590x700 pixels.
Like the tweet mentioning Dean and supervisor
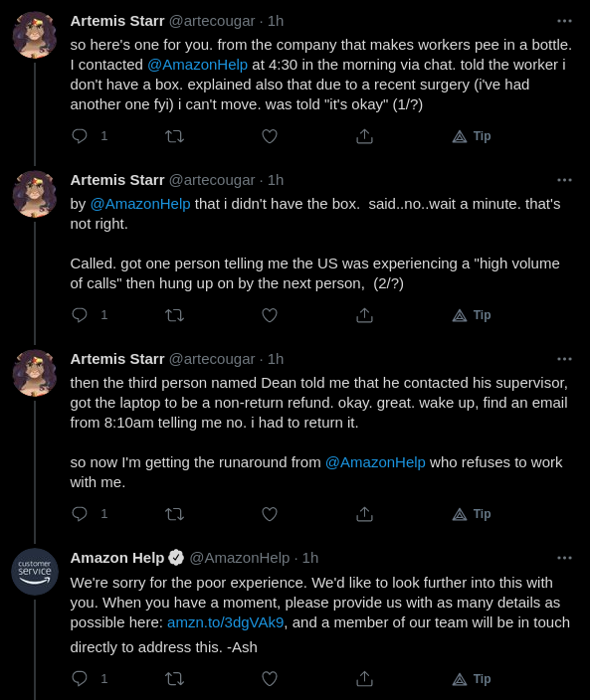pyautogui.click(x=270, y=514)
